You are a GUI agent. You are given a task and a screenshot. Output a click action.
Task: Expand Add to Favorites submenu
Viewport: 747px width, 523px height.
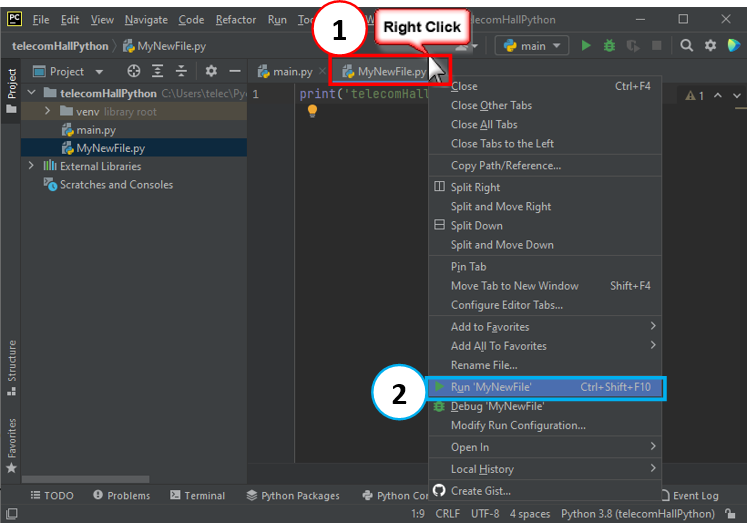tap(545, 327)
